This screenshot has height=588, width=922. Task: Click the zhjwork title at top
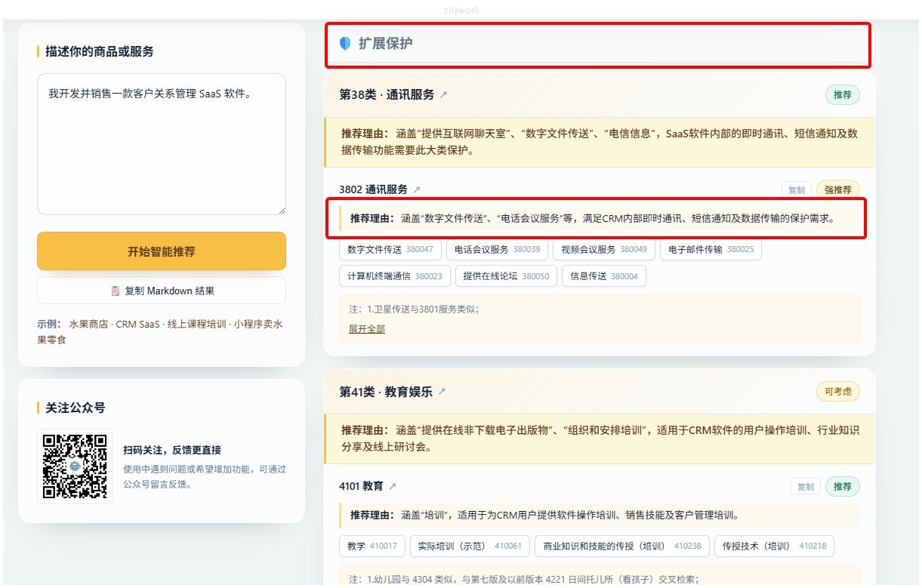461,10
